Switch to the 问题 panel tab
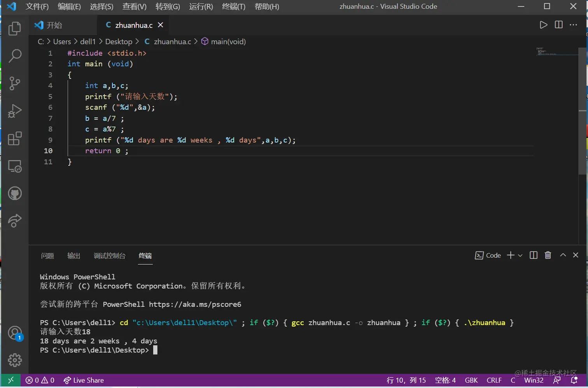 [47, 255]
